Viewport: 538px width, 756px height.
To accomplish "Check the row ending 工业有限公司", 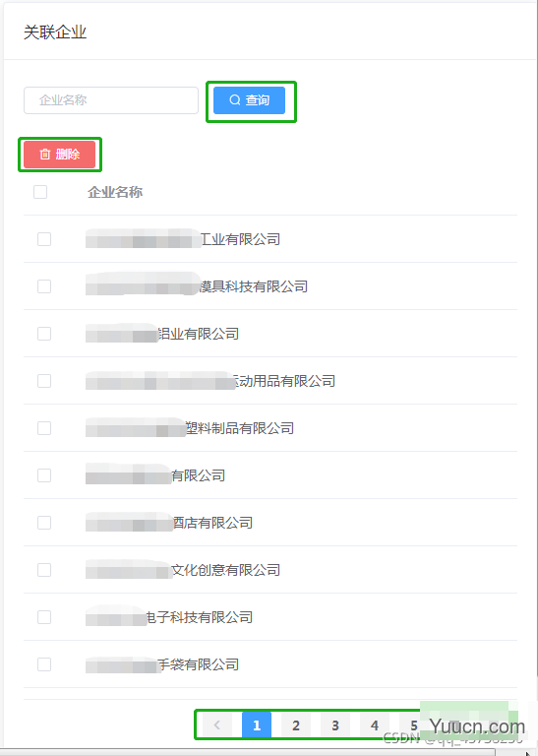I will [x=44, y=239].
